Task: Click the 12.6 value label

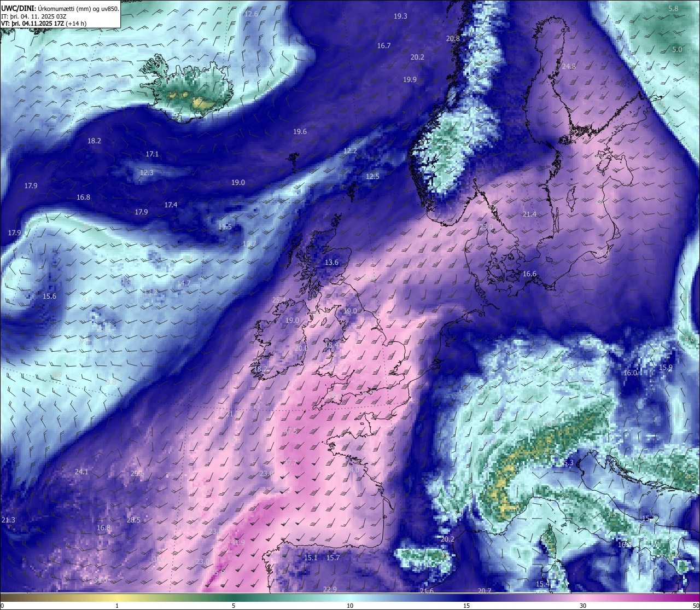Action: pyautogui.click(x=252, y=14)
